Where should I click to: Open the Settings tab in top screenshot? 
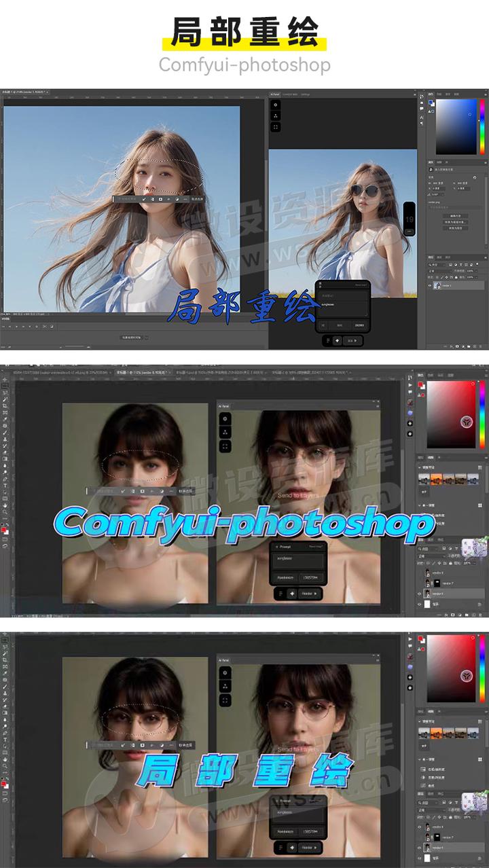[x=306, y=94]
